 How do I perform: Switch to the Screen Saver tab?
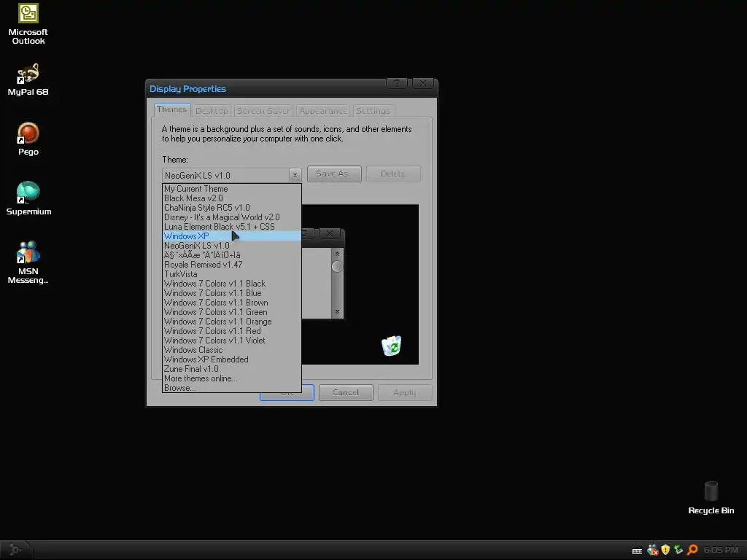tap(263, 111)
